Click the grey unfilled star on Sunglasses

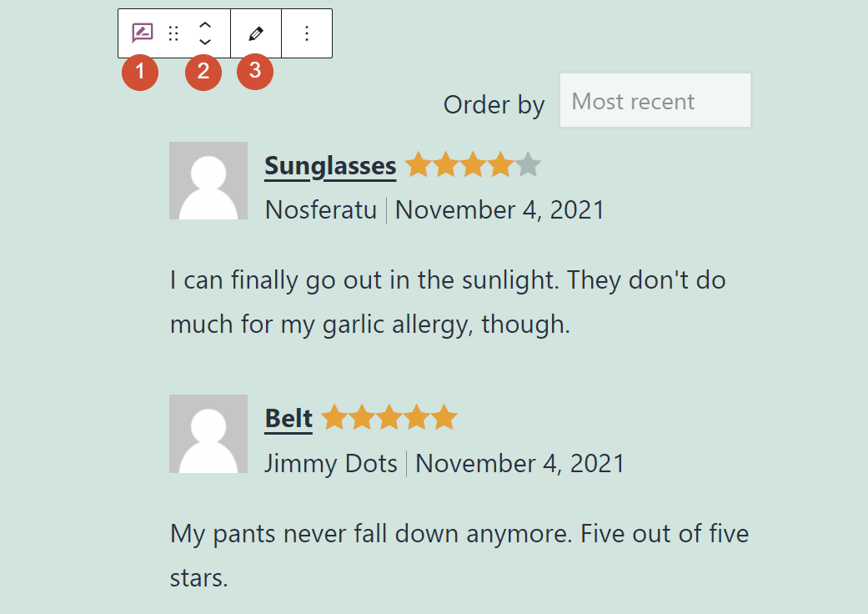tap(529, 165)
